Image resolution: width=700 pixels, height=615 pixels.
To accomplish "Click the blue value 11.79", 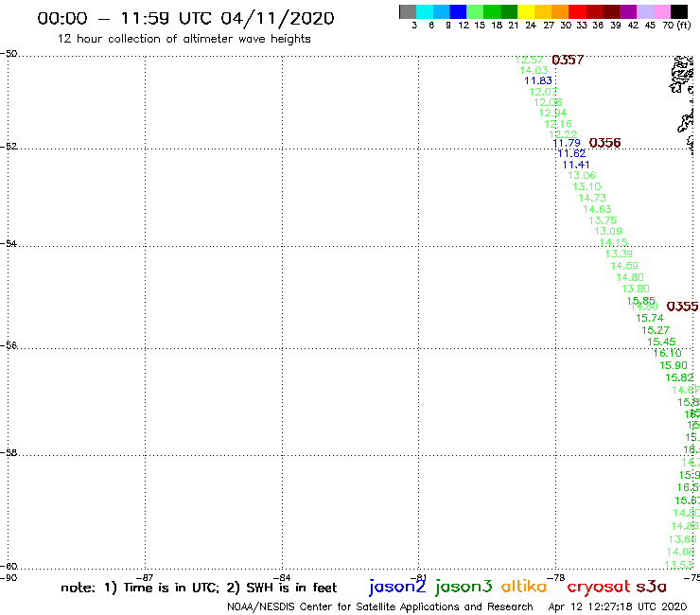I will pyautogui.click(x=567, y=144).
